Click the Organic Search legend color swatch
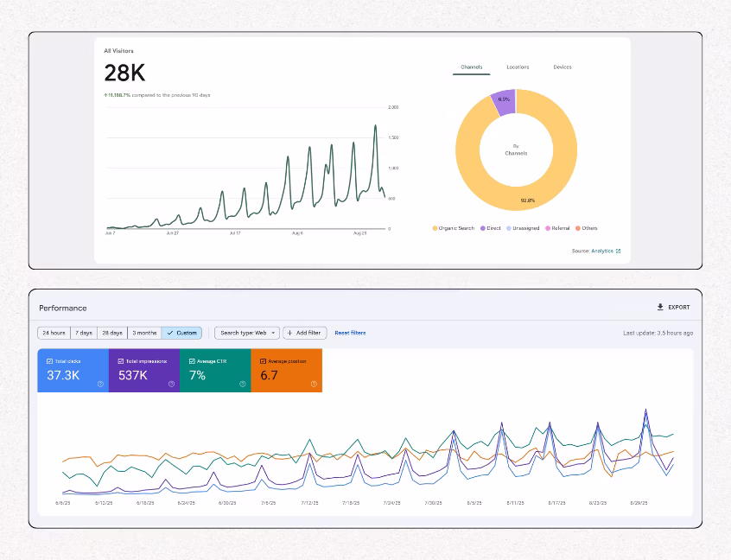731x560 pixels. [x=435, y=228]
